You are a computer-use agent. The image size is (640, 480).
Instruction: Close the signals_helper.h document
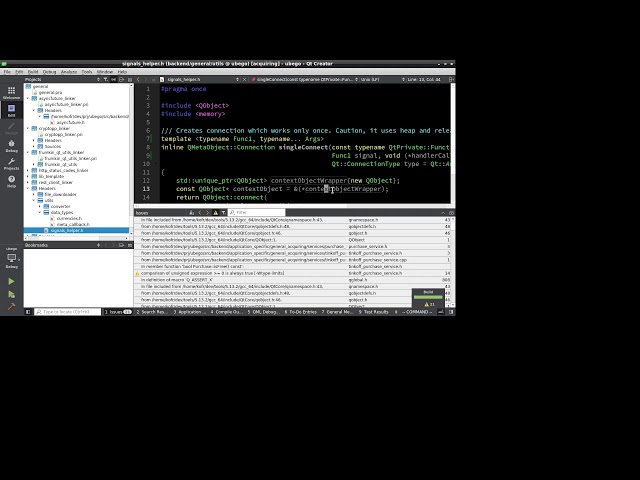coord(244,80)
